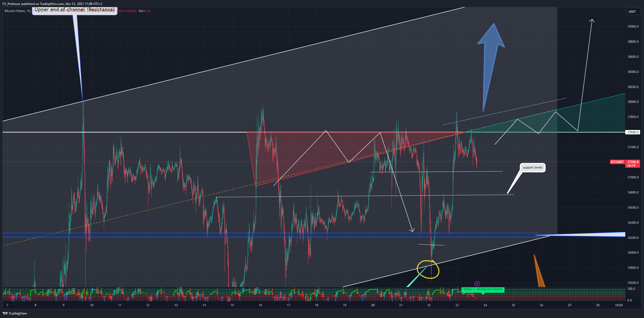The width and height of the screenshot is (644, 318).
Task: Click date label 14 on the time axis
Action: pos(204,305)
